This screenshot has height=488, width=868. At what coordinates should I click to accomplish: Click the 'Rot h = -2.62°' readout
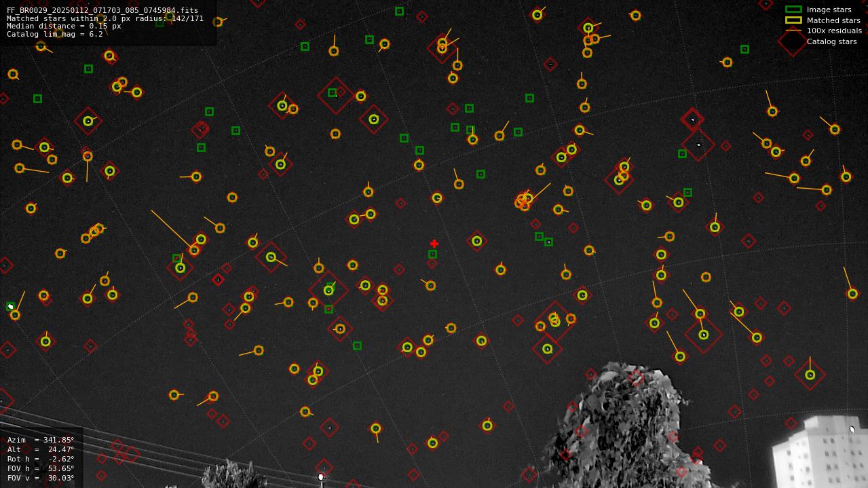41,459
